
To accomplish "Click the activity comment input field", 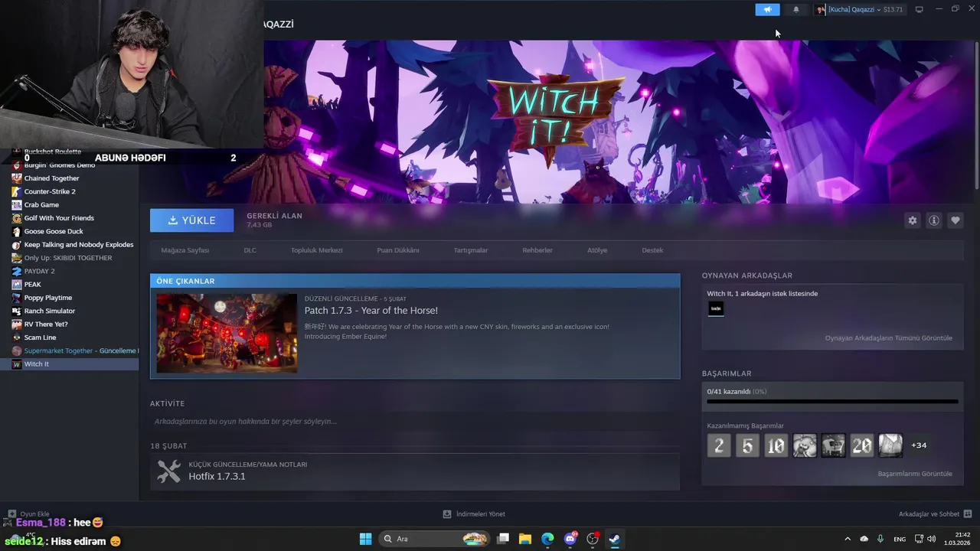I will click(x=414, y=422).
